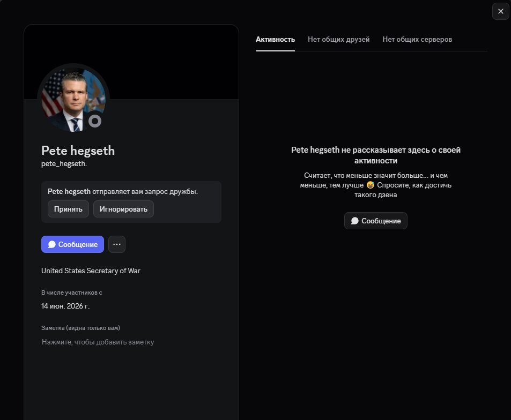
Task: Click the join date 14 июн. 2026 г.
Action: click(x=65, y=306)
